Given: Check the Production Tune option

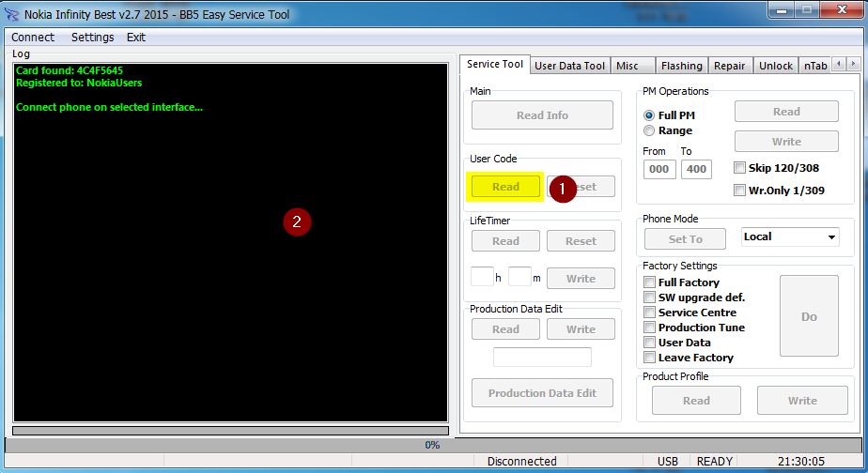Looking at the screenshot, I should pyautogui.click(x=650, y=328).
